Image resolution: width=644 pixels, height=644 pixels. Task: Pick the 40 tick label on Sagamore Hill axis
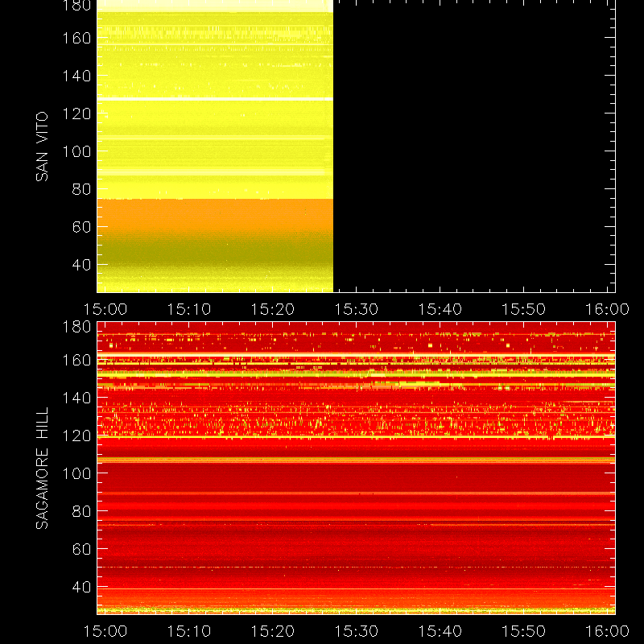tap(81, 587)
